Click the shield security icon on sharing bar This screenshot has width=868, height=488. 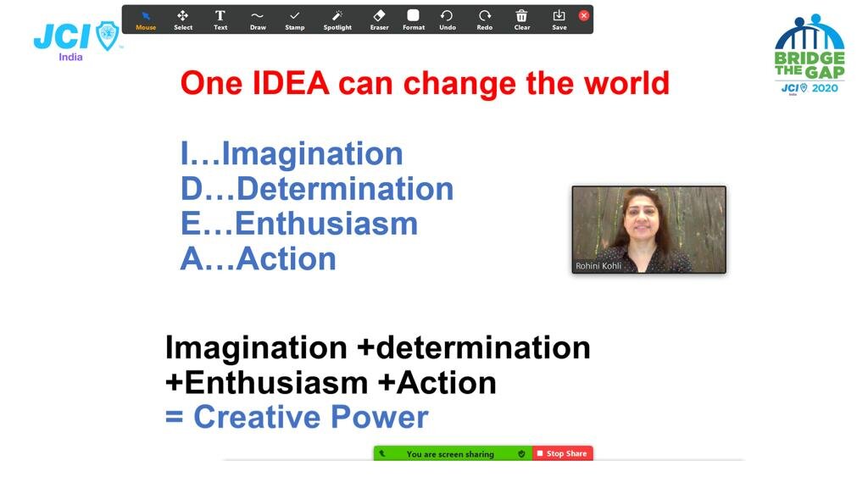click(521, 454)
